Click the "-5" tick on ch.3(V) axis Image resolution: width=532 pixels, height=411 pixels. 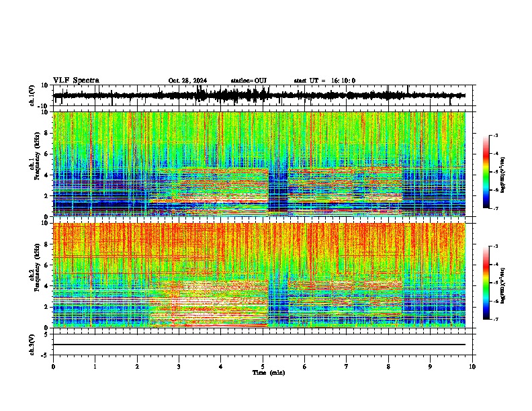[45, 355]
